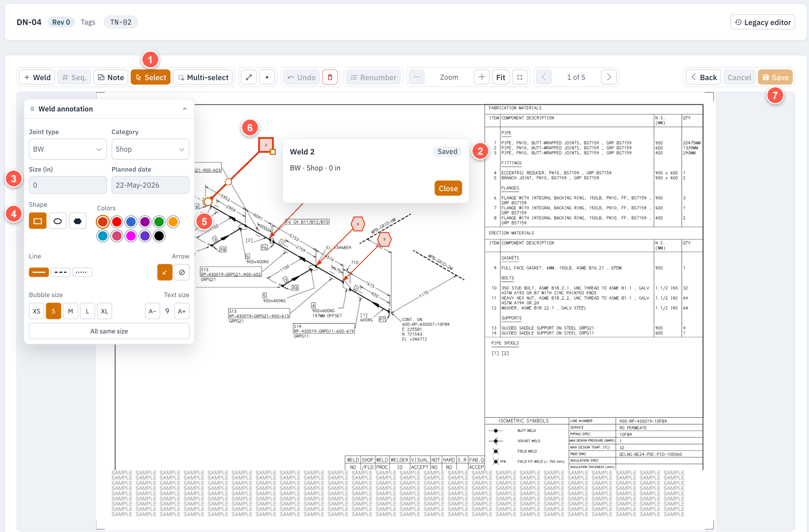Pick the magenta color swatch
The height and width of the screenshot is (532, 809).
pos(131,236)
